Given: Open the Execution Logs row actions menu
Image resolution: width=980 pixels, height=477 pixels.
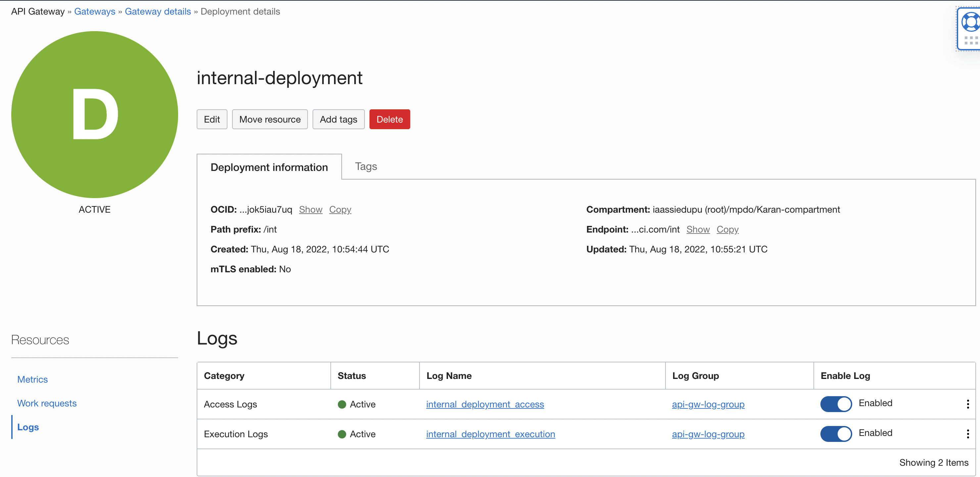Looking at the screenshot, I should [x=968, y=434].
